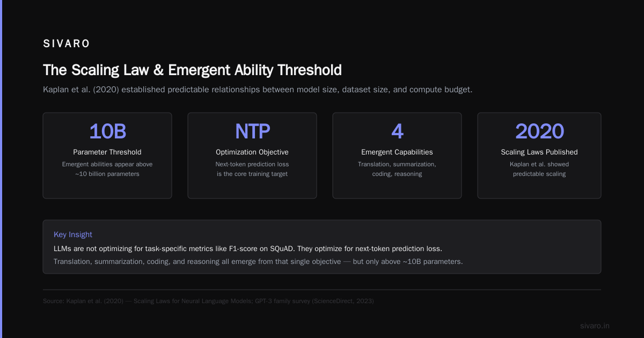Screen dimensions: 644x338
Task: Select the Scaling Law headline title
Action: pyautogui.click(x=192, y=70)
